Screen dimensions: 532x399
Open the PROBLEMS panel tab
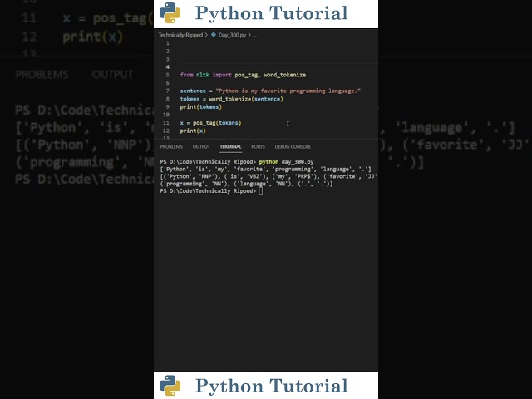click(x=171, y=146)
